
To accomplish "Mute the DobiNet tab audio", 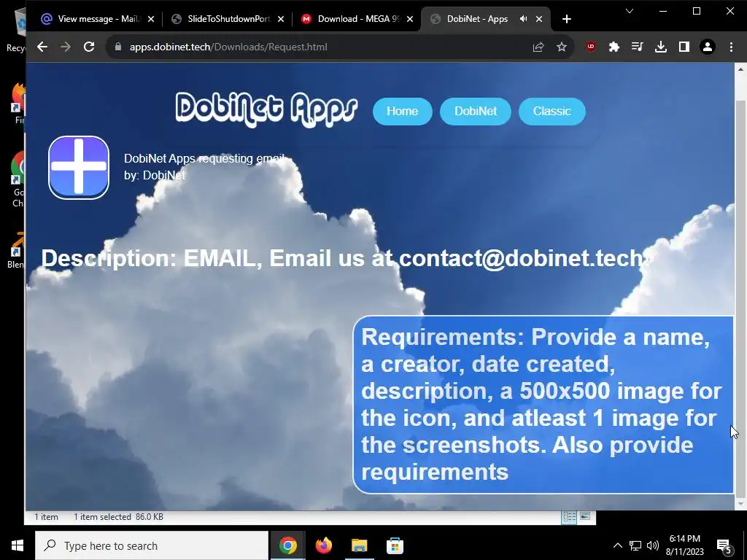I will [523, 19].
